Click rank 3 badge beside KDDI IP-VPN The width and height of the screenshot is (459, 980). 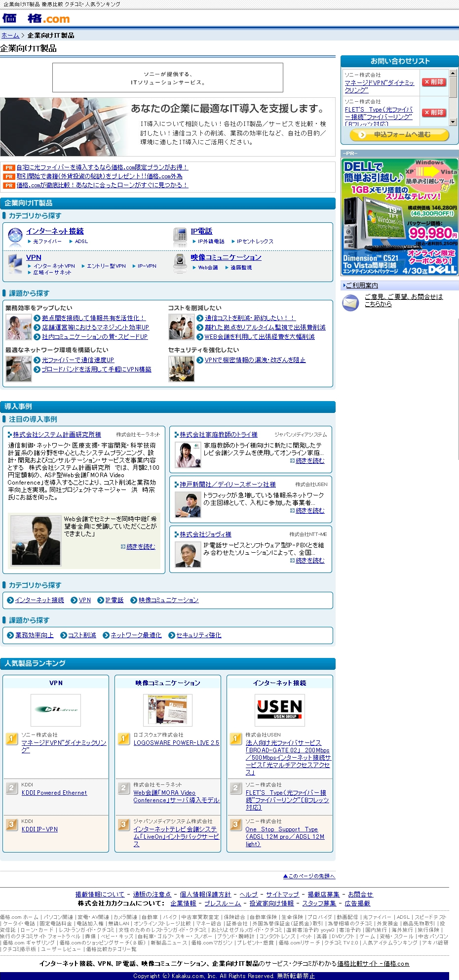click(x=12, y=824)
